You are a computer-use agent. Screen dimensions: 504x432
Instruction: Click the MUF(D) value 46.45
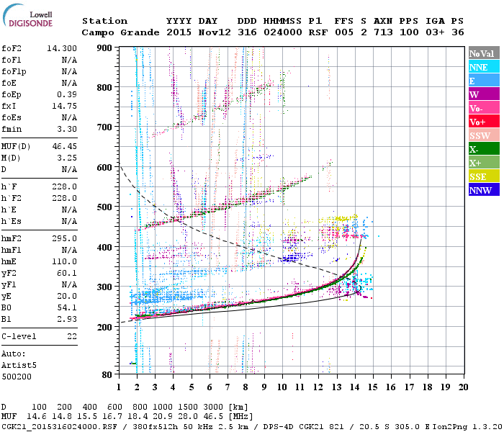(64, 147)
